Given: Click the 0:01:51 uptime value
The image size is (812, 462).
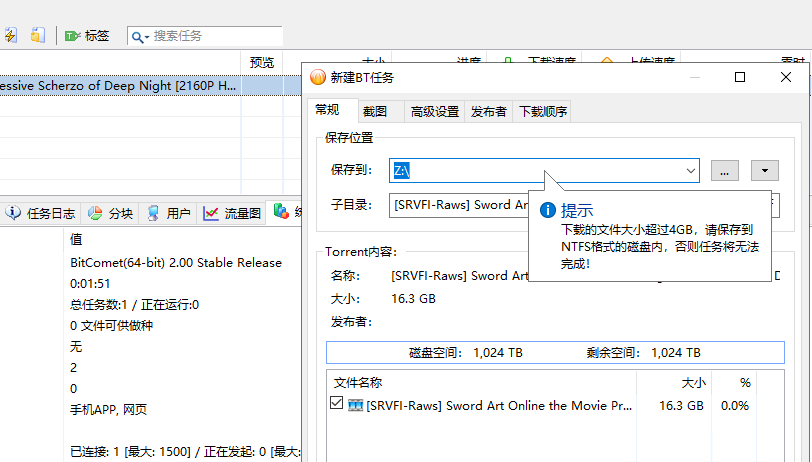Looking at the screenshot, I should click(90, 284).
